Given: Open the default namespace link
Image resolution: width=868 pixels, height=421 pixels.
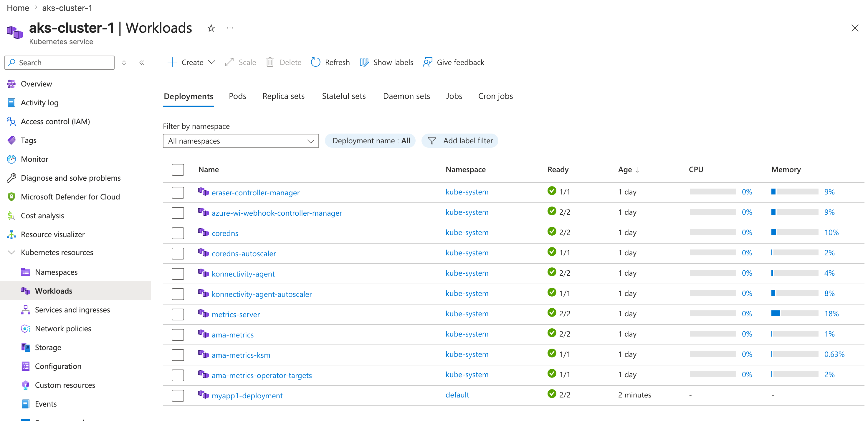Looking at the screenshot, I should tap(457, 395).
